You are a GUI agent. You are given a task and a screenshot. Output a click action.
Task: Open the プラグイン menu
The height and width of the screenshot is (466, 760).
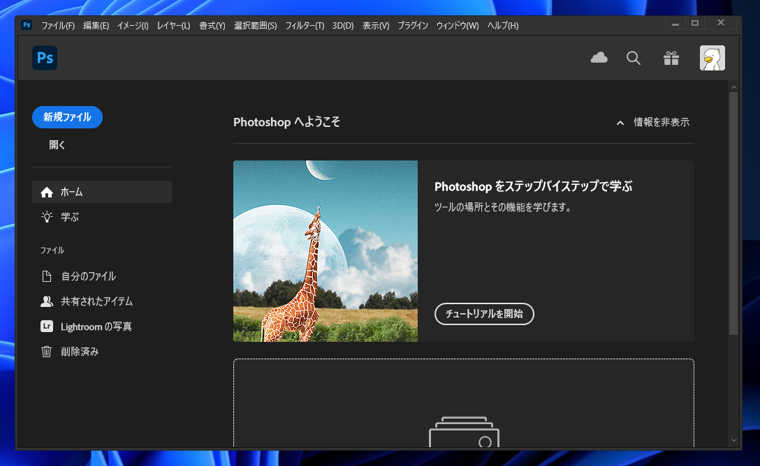[413, 26]
